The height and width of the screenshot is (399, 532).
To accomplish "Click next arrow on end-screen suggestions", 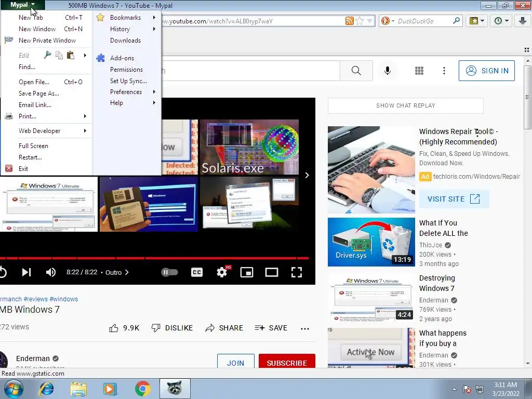I will pyautogui.click(x=307, y=175).
